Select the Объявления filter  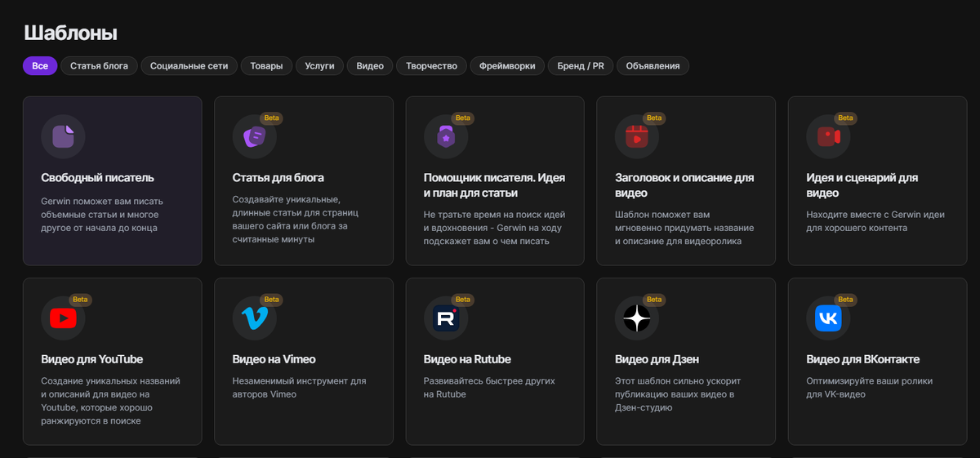pos(653,65)
